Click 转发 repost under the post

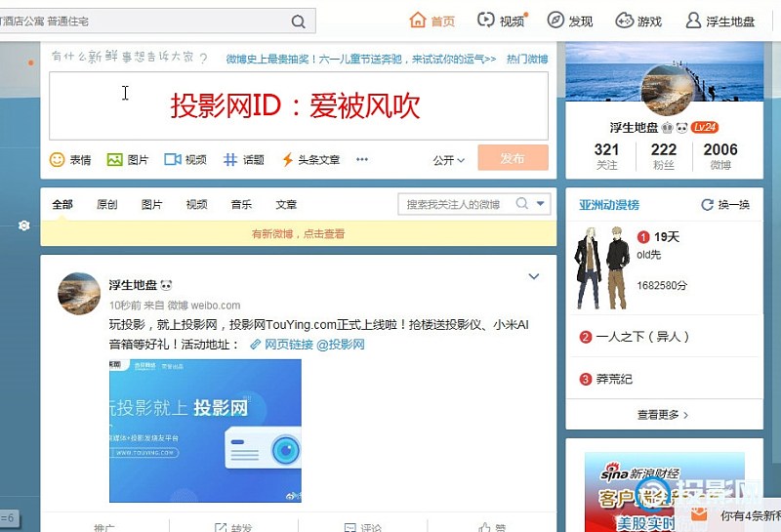pos(233,527)
